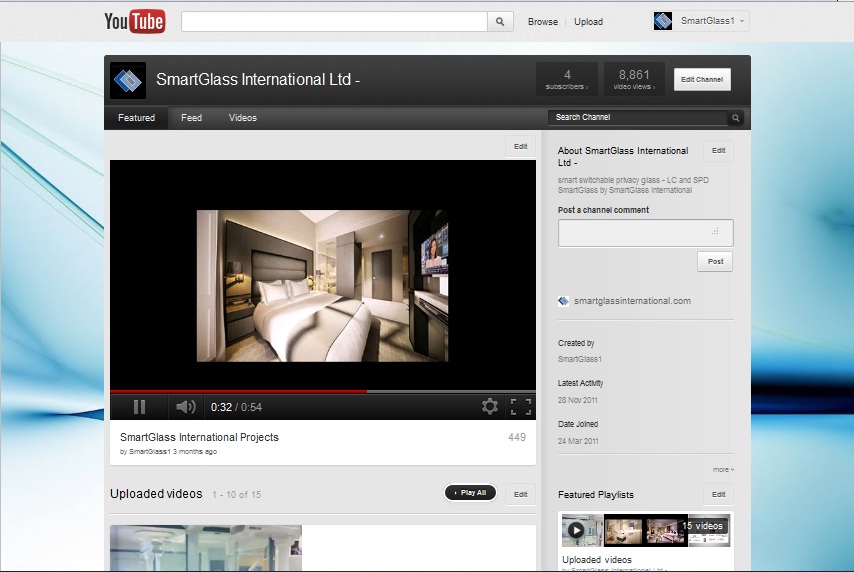Click Edit beside Featured Playlists
Image resolution: width=854 pixels, height=572 pixels.
pyautogui.click(x=718, y=495)
